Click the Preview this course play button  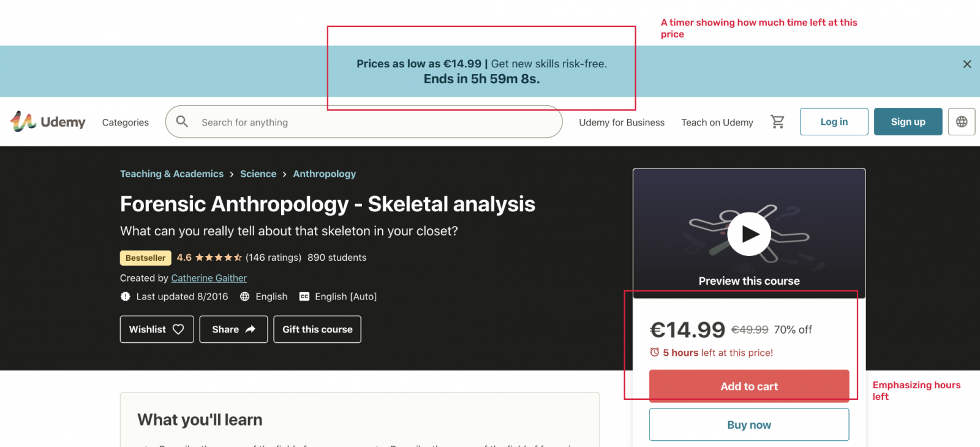point(748,234)
